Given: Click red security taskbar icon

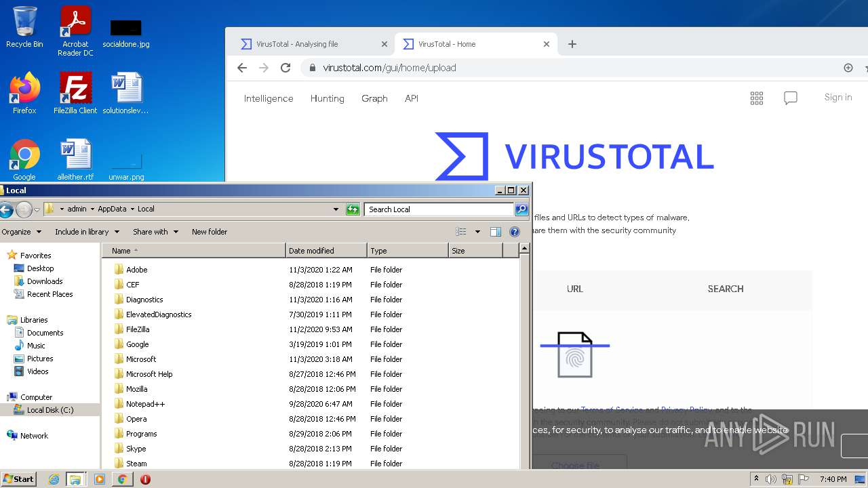Looking at the screenshot, I should click(x=145, y=479).
